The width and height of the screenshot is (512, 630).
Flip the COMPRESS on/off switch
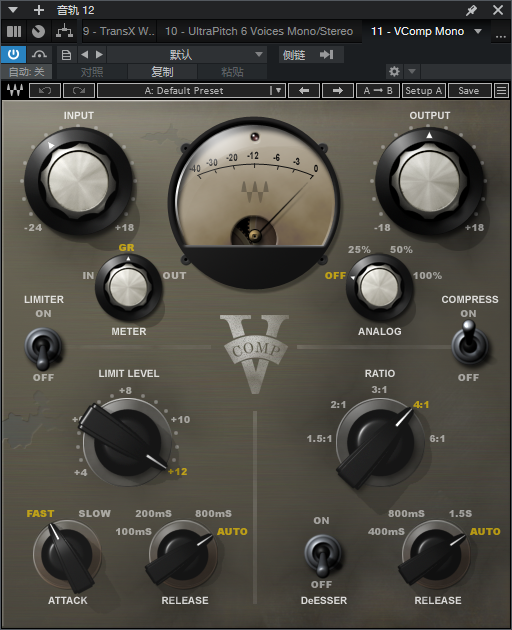click(x=469, y=343)
